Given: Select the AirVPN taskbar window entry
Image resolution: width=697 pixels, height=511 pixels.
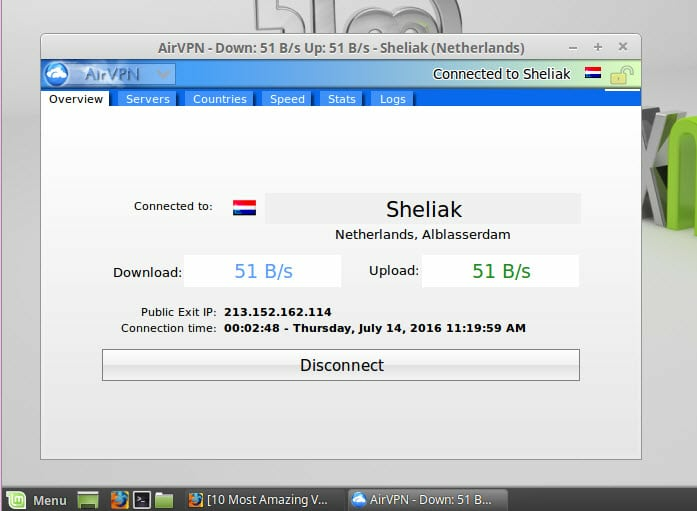Looking at the screenshot, I should point(428,500).
